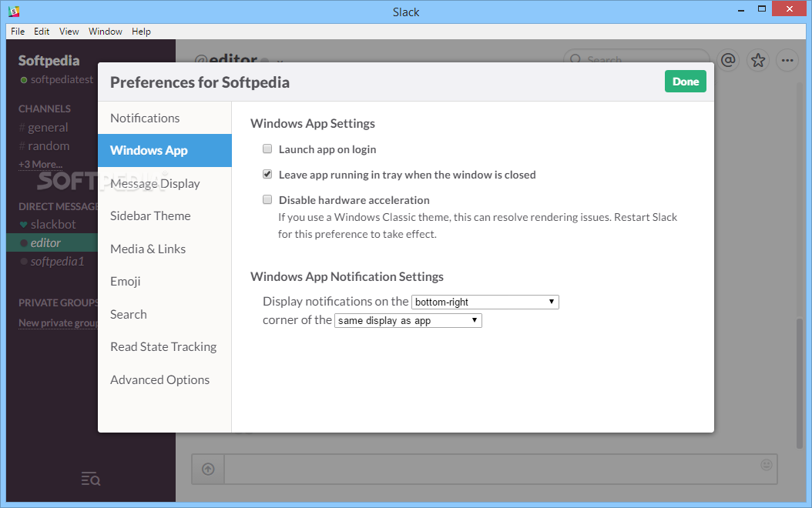Click the Slack app icon in title bar
The height and width of the screenshot is (508, 812).
point(14,11)
